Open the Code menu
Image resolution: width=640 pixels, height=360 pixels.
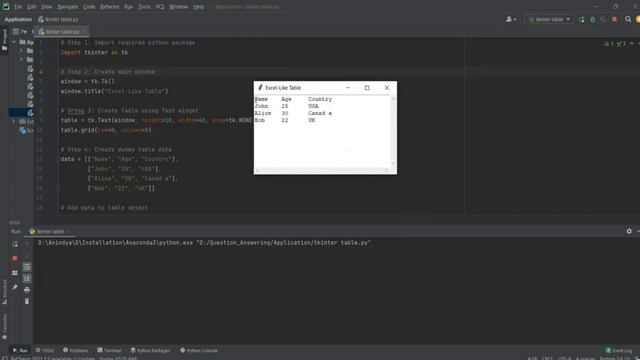(89, 7)
